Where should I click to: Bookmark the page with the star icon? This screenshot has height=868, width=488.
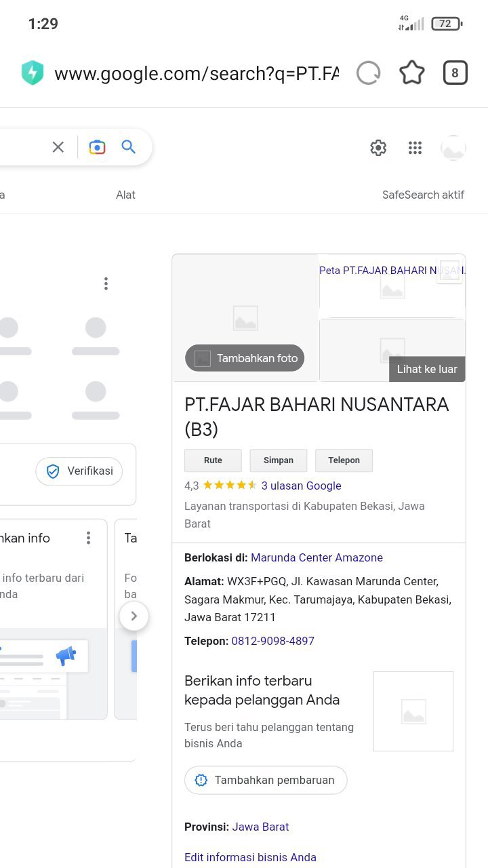(412, 73)
